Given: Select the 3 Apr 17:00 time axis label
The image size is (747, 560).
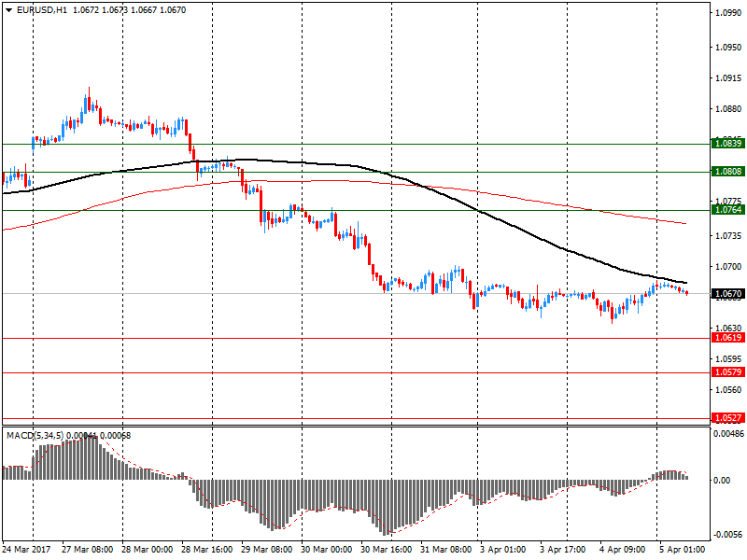Looking at the screenshot, I should pos(564,550).
